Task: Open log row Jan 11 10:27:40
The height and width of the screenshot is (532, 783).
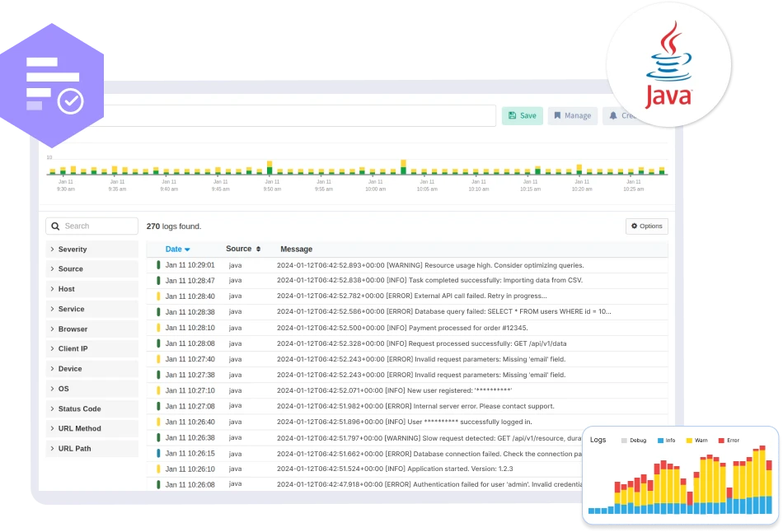Action: point(407,359)
